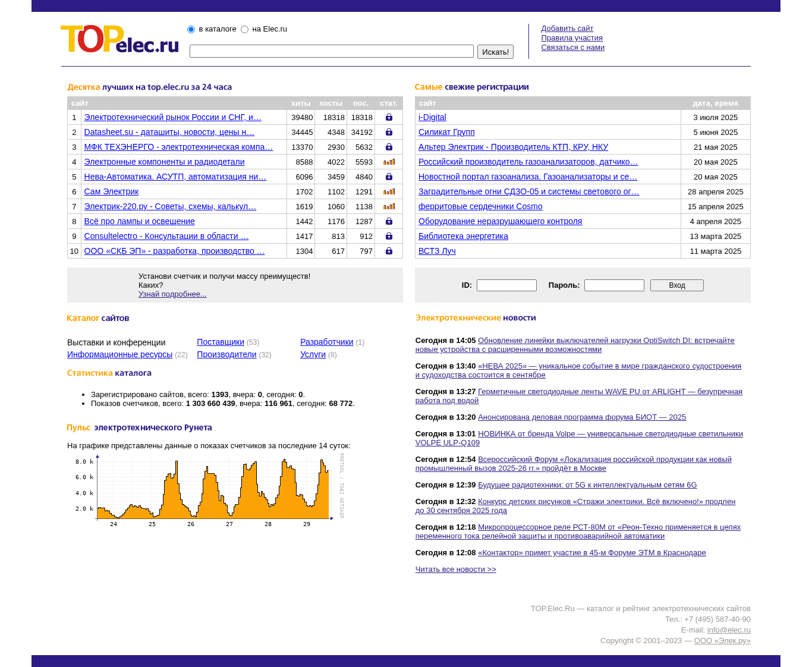Open «Читать все новости >>» link
Viewport: 812px width, 667px height.
click(x=455, y=570)
